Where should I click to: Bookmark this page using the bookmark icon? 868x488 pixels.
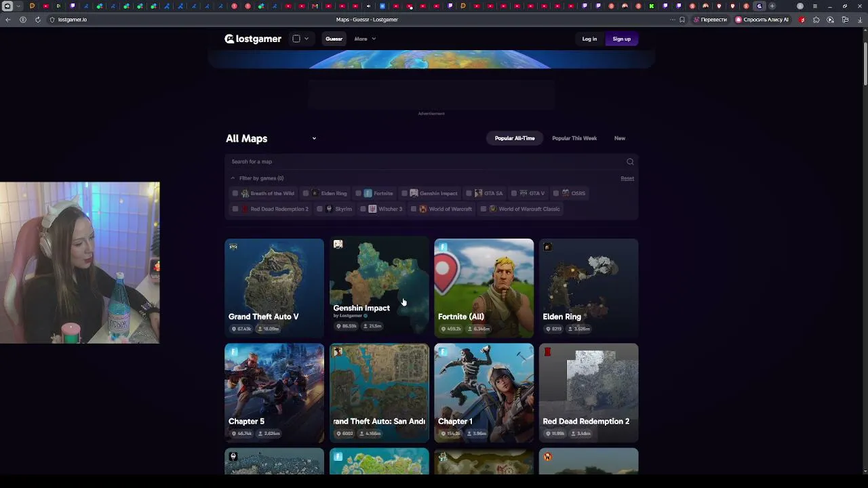point(682,20)
